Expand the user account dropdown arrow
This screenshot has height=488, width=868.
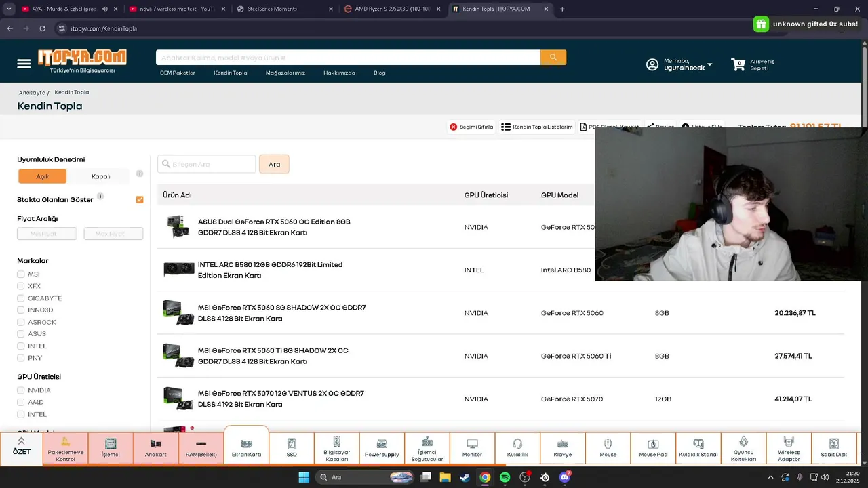[710, 65]
